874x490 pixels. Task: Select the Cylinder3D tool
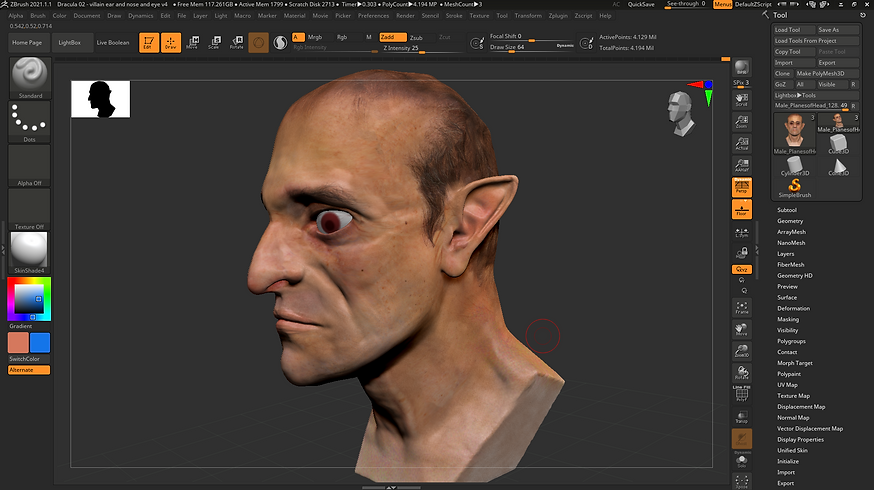pos(795,166)
